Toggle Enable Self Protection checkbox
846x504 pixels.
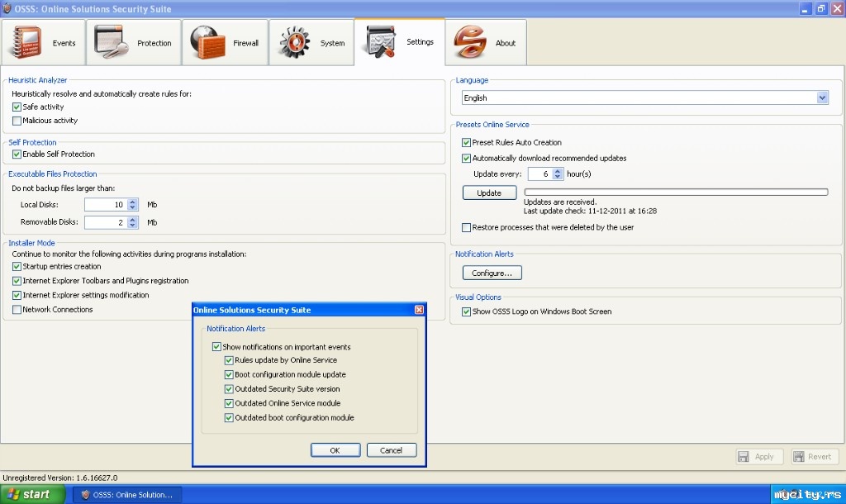(x=17, y=155)
